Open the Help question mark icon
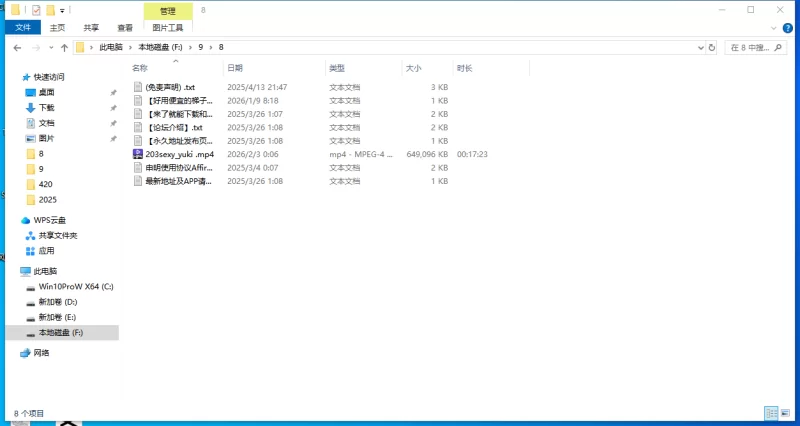This screenshot has height=426, width=800. point(788,28)
